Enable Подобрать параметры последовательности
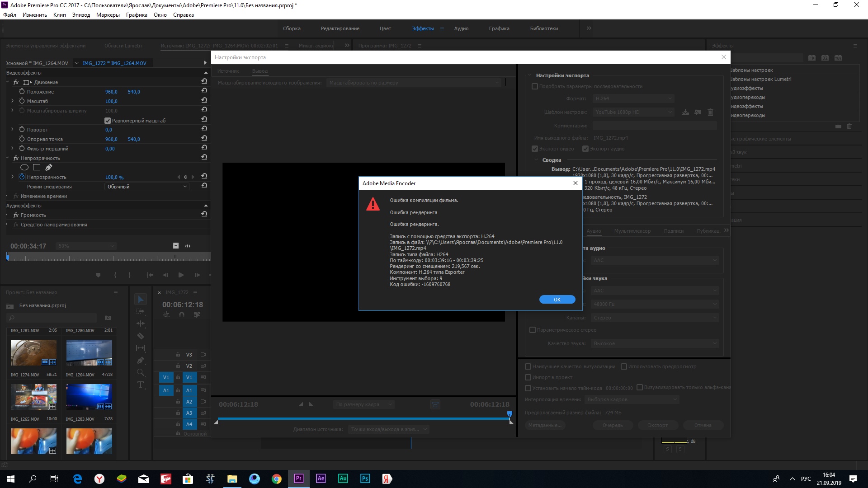This screenshot has height=488, width=868. pos(535,86)
